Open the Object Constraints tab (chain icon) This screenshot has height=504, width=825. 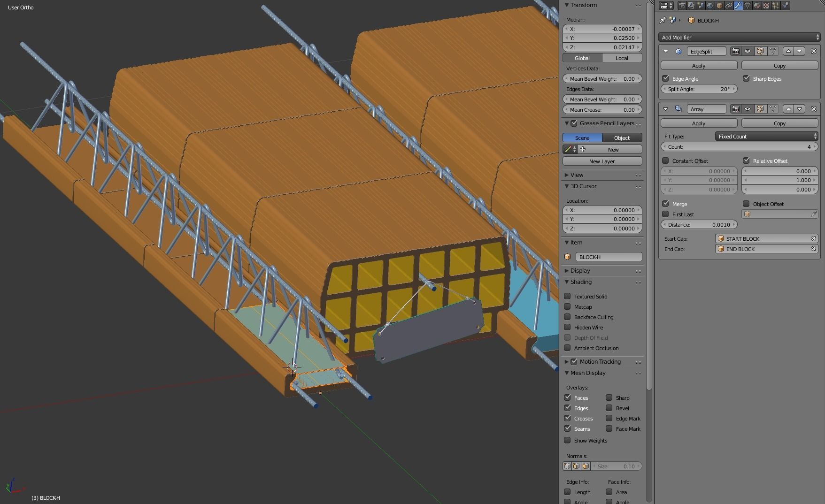[729, 6]
